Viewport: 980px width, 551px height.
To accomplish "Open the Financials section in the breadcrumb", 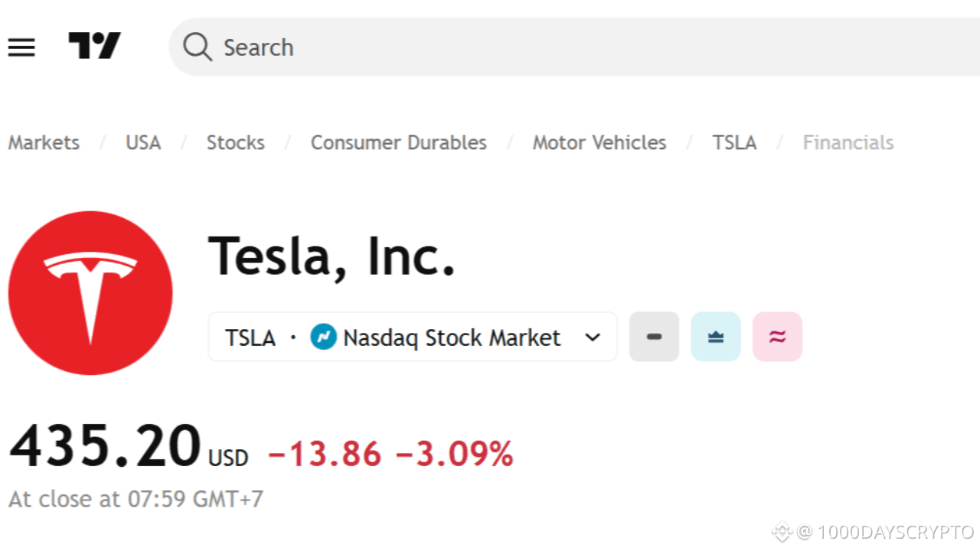I will (x=848, y=142).
